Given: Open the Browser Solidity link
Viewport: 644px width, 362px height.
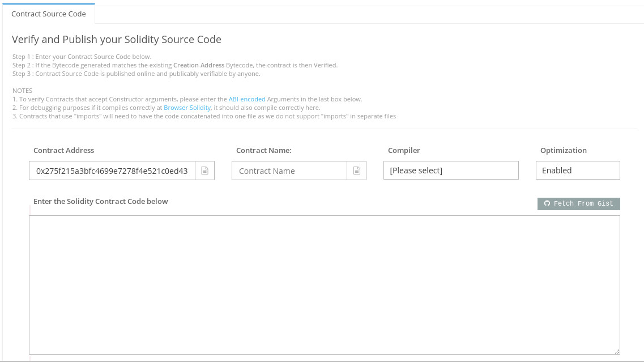Looking at the screenshot, I should [x=187, y=108].
